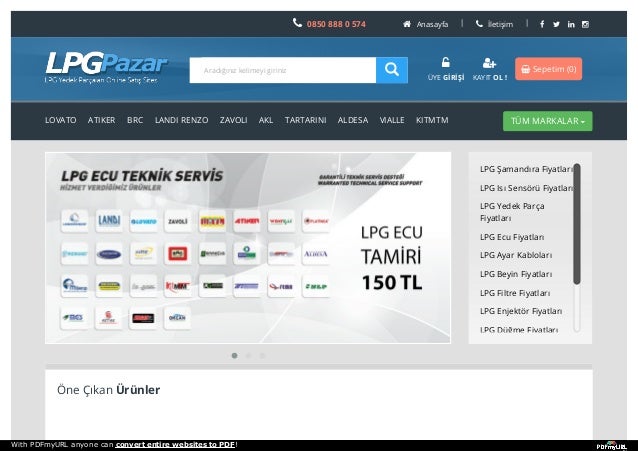
Task: Open LPG Şamandıra Fiyatları link
Action: coord(527,169)
